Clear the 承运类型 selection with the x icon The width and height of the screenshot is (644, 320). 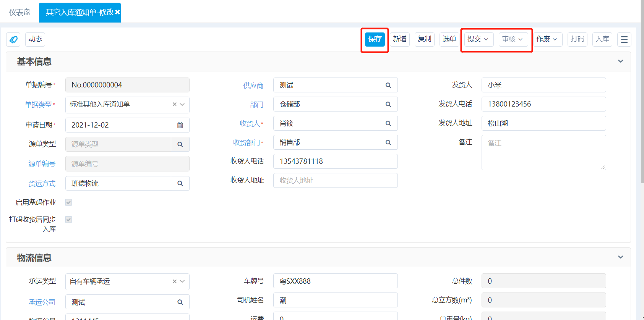[174, 281]
